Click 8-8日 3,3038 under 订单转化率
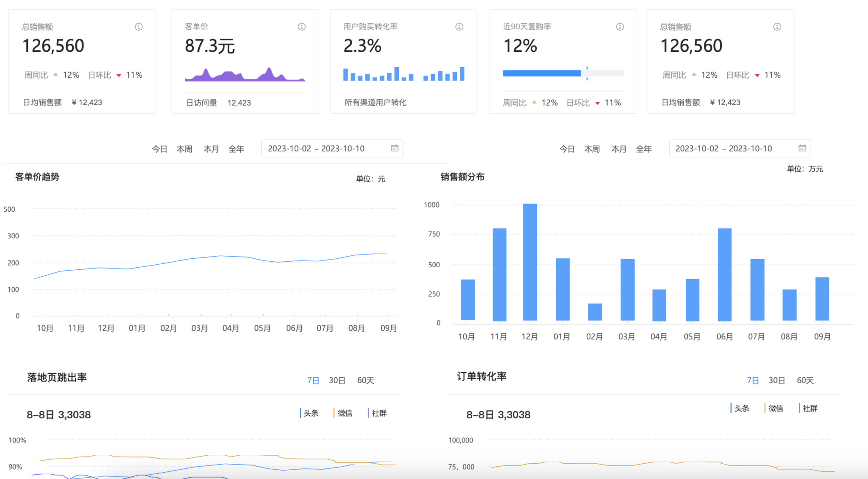The width and height of the screenshot is (868, 479). (498, 415)
